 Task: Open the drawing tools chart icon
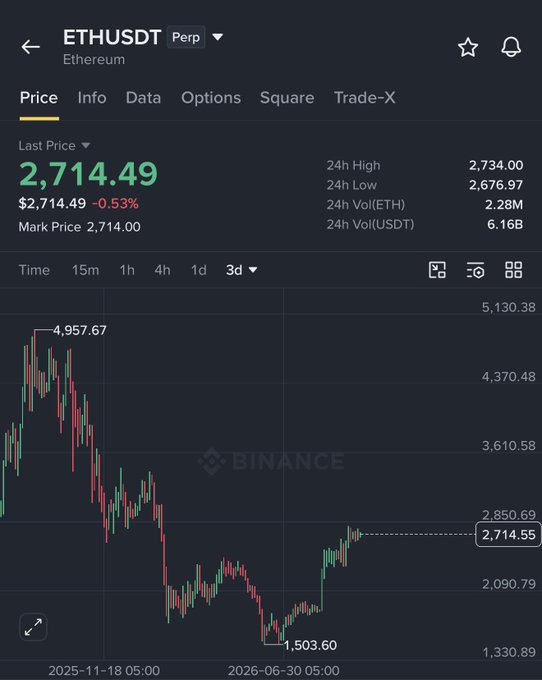click(437, 270)
